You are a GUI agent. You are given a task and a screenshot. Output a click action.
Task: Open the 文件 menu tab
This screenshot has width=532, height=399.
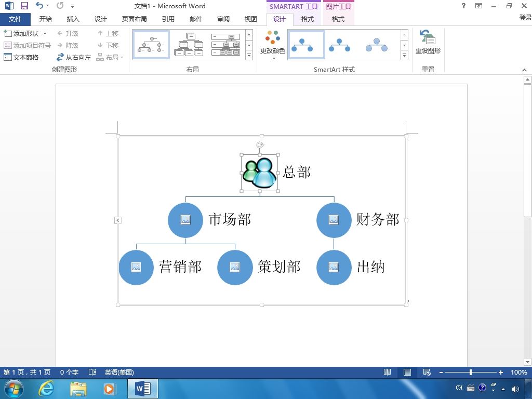15,19
